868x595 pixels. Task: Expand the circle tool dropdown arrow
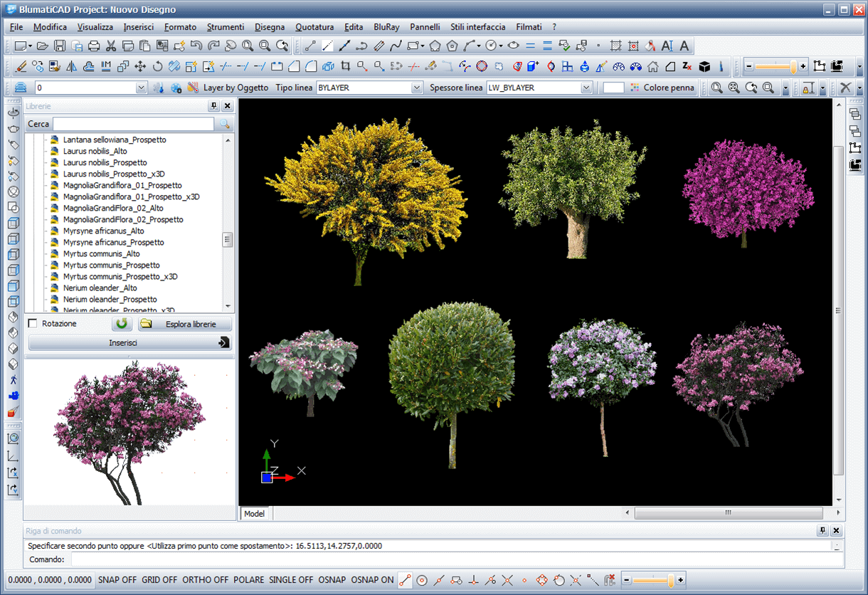click(x=500, y=46)
